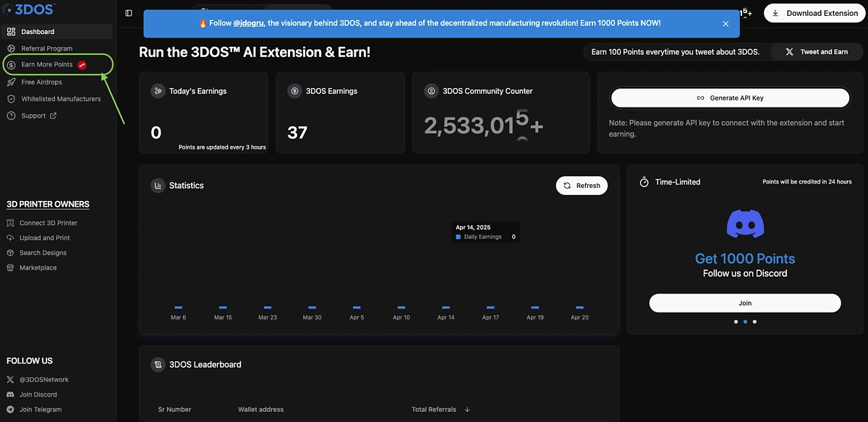Image resolution: width=868 pixels, height=422 pixels.
Task: Open Marketplace
Action: [x=38, y=268]
